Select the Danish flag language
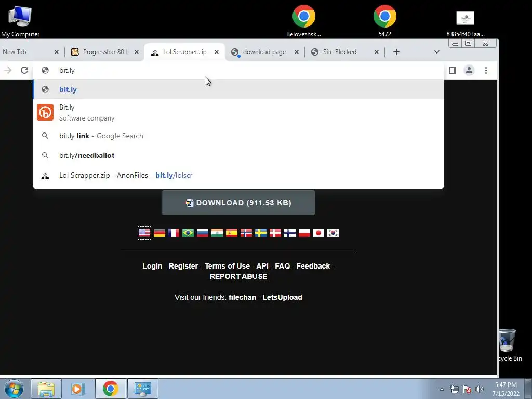This screenshot has width=532, height=399. click(x=275, y=233)
